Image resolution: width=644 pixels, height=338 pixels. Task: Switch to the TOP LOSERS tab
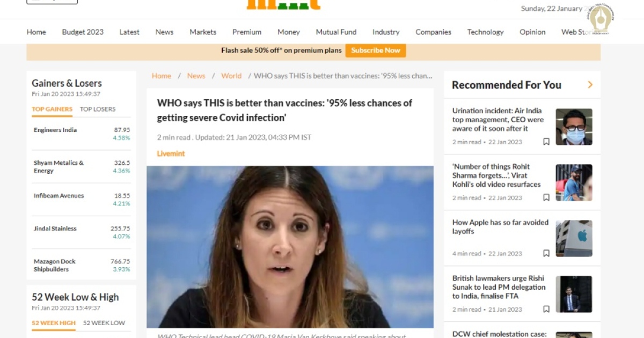pyautogui.click(x=98, y=109)
